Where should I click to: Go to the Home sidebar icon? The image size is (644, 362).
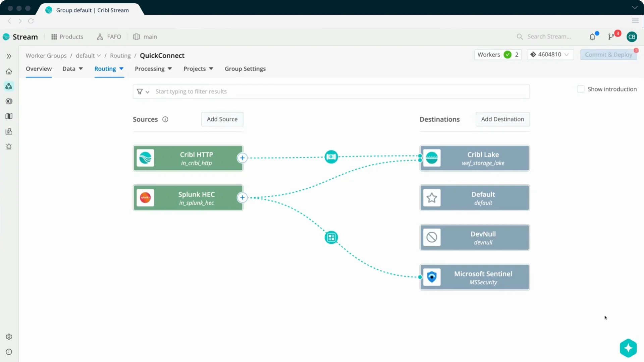coord(9,71)
